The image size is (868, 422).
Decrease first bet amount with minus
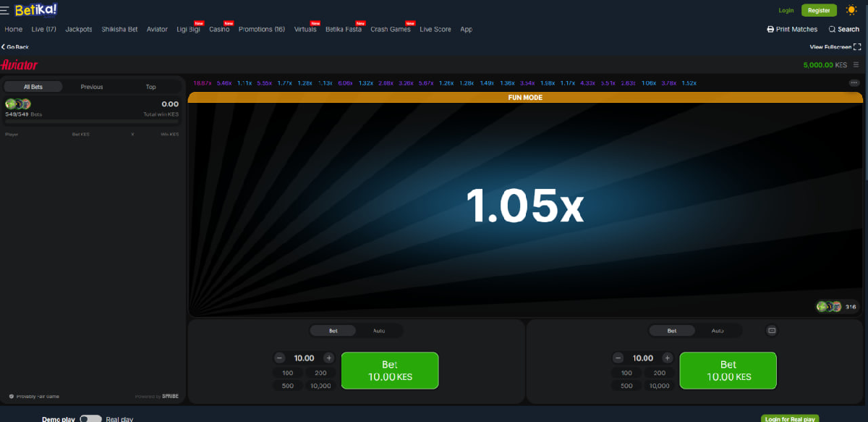(x=280, y=358)
